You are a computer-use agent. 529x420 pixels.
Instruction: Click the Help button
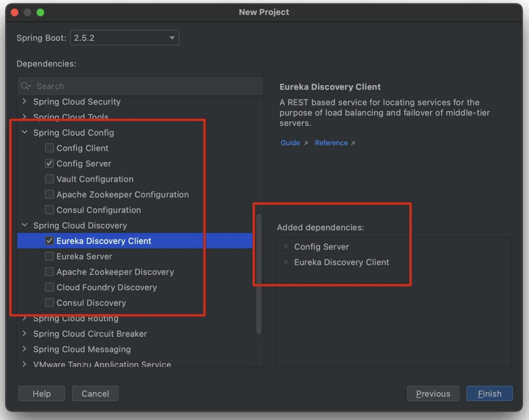pyautogui.click(x=42, y=394)
